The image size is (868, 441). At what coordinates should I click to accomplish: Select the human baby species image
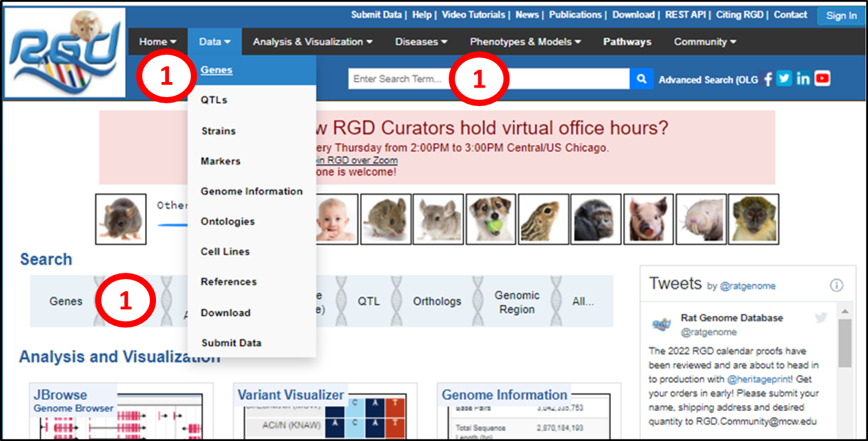[x=333, y=219]
